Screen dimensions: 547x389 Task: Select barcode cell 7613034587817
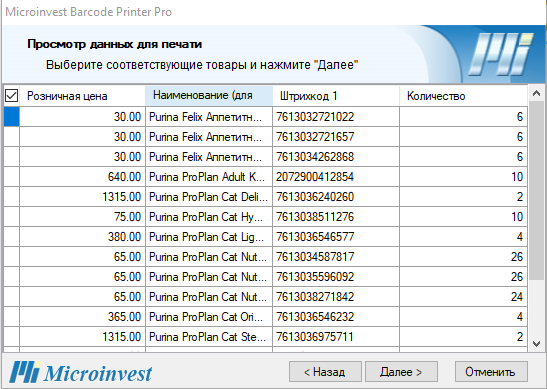pos(336,257)
